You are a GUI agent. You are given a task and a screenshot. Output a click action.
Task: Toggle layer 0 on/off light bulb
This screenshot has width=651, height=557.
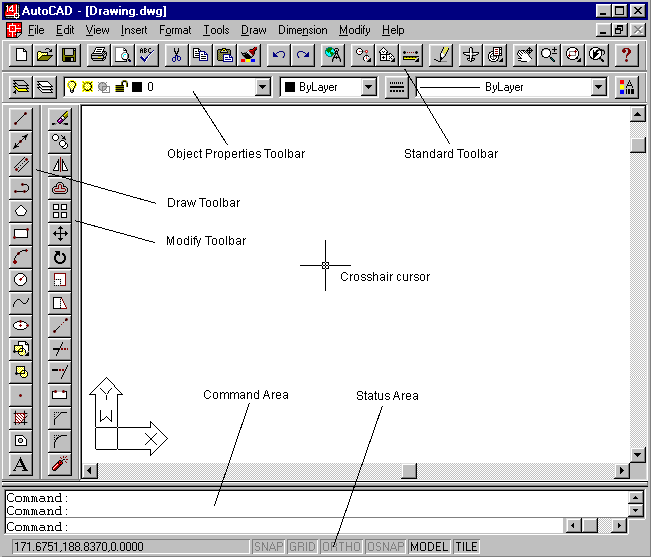click(x=72, y=87)
